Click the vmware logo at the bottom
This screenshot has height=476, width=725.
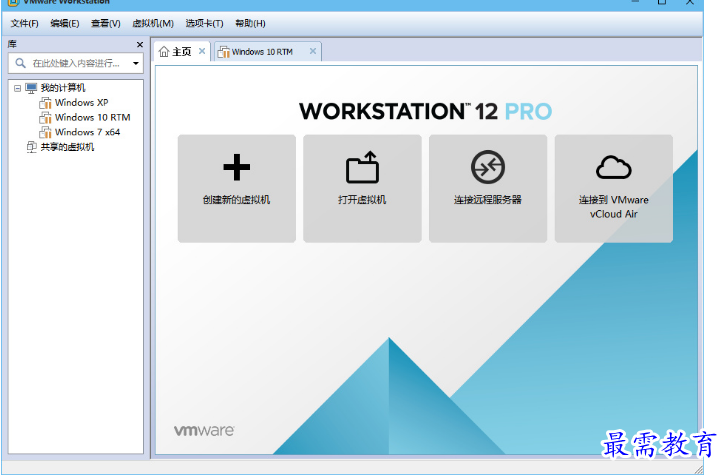(204, 431)
